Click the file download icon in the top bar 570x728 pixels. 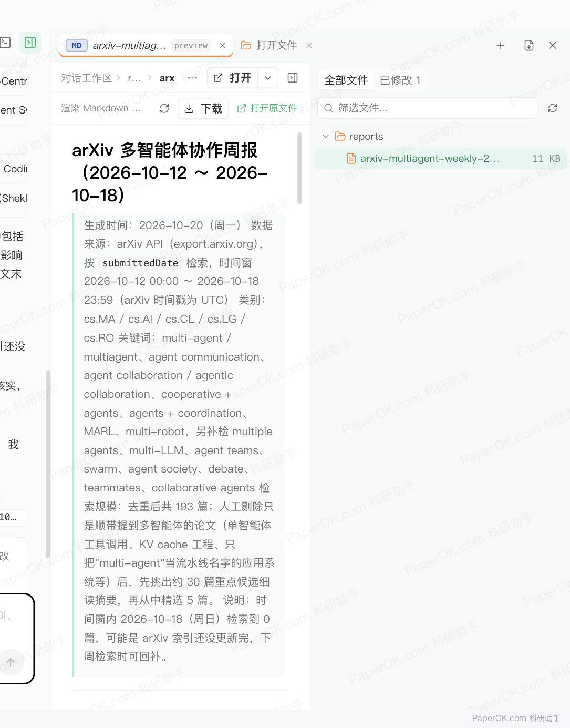pyautogui.click(x=529, y=45)
